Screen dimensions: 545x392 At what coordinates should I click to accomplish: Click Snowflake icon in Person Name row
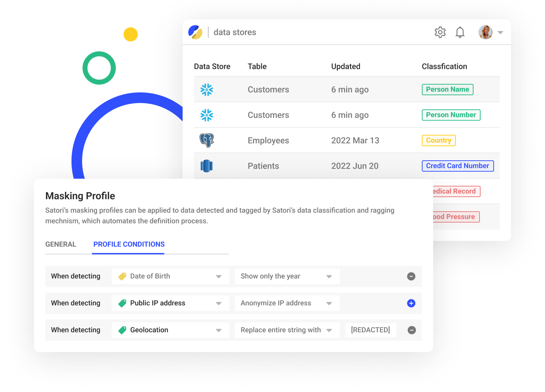point(207,90)
